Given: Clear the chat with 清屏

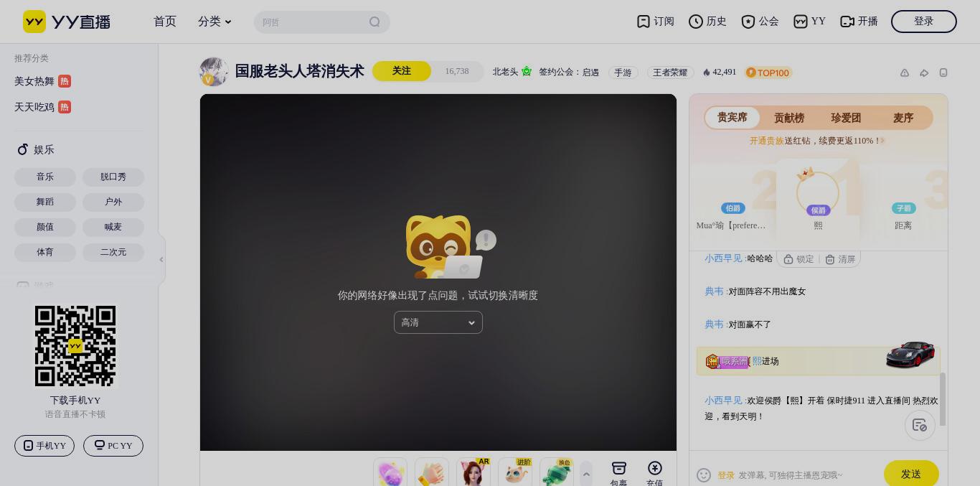Looking at the screenshot, I should [x=840, y=259].
